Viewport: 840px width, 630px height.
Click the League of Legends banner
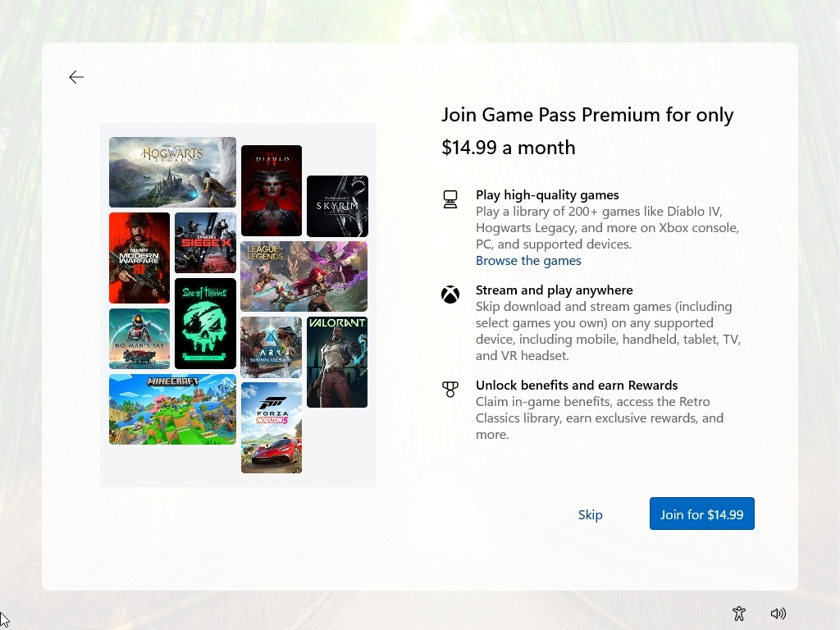(x=304, y=276)
